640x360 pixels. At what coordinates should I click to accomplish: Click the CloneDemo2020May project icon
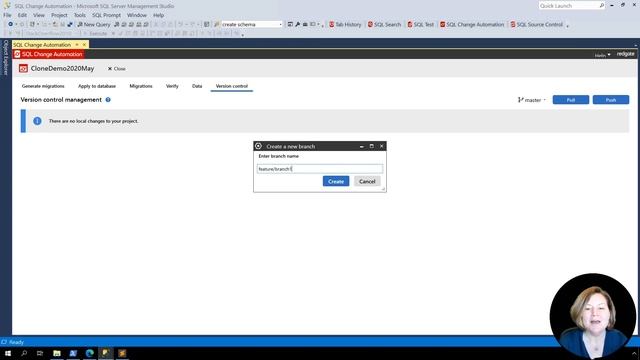click(23, 69)
